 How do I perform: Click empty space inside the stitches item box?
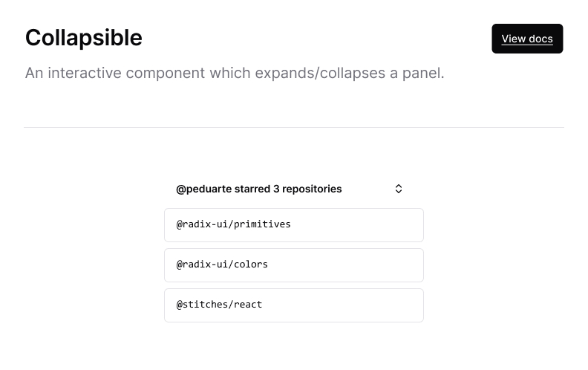[342, 305]
